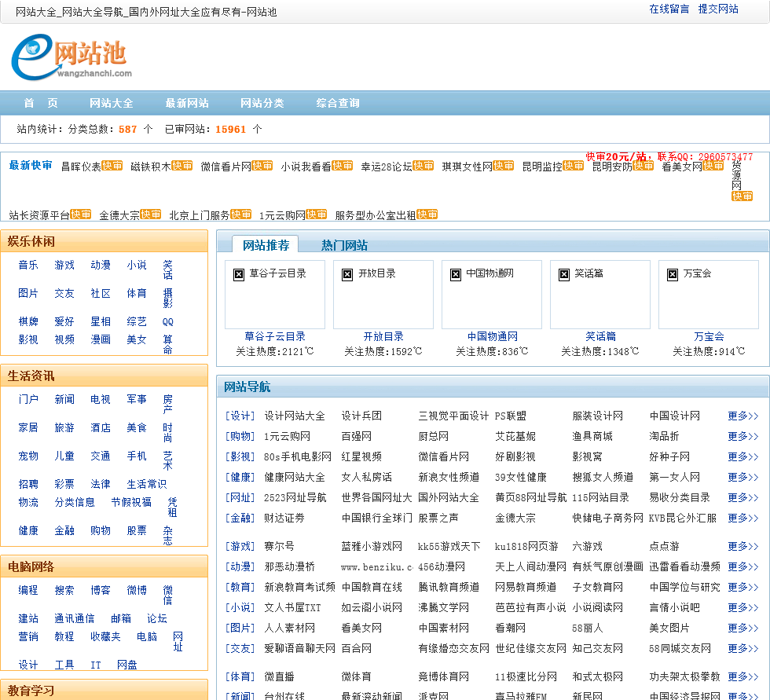This screenshot has width=770, height=700.
Task: Click the 快审 badge beside 幸运28论坛
Action: 423,166
